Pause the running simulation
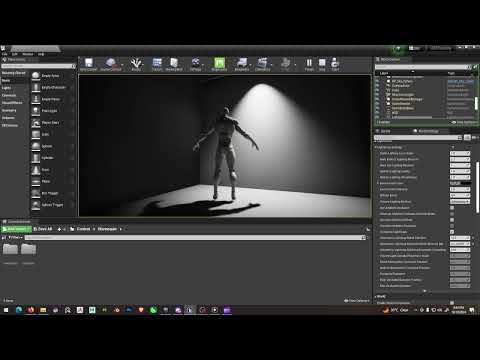This screenshot has height=360, width=480. [309, 63]
